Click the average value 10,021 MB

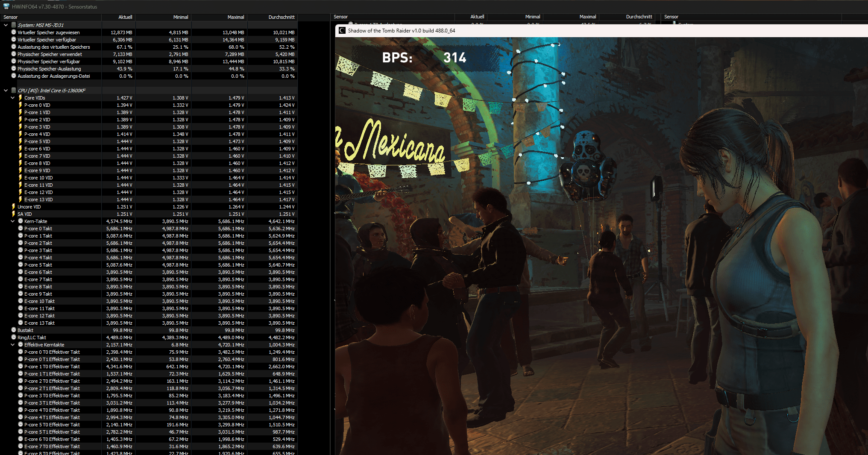(284, 32)
